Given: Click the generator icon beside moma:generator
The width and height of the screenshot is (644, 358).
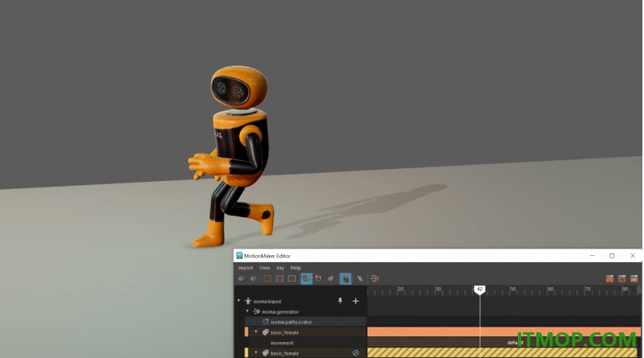Looking at the screenshot, I should coord(256,311).
